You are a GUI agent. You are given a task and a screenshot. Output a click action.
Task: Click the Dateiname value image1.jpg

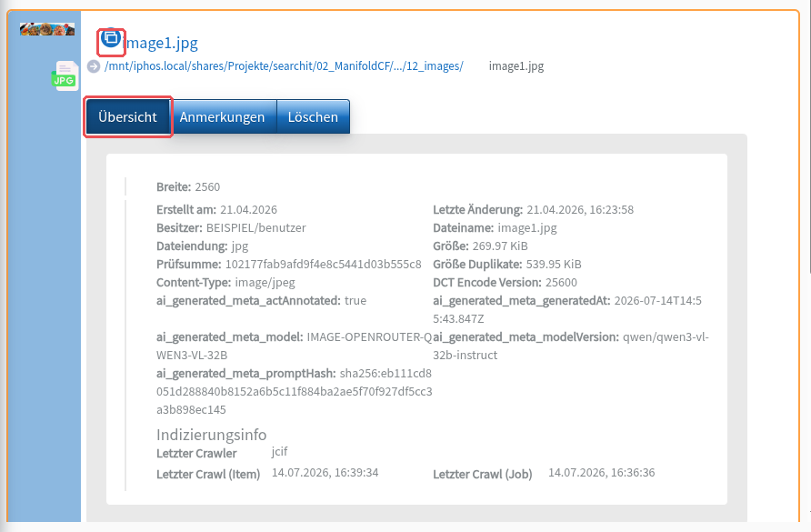[527, 227]
